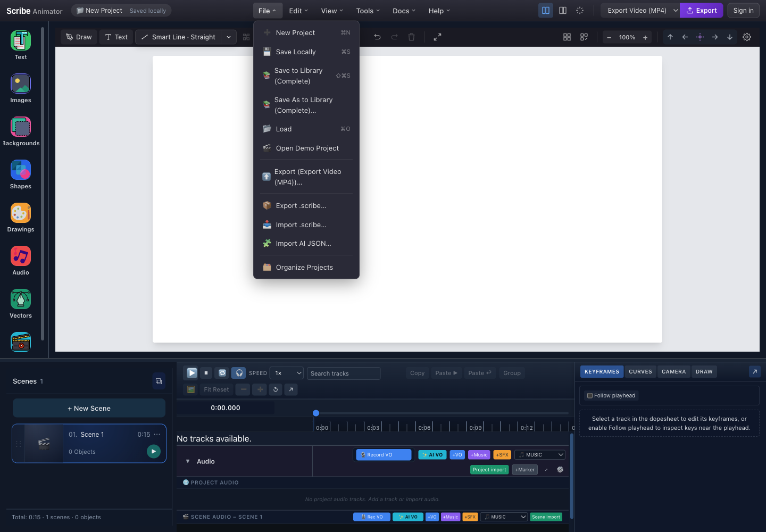This screenshot has height=532, width=766.
Task: Enable the Follow playhead checkbox
Action: tap(589, 396)
